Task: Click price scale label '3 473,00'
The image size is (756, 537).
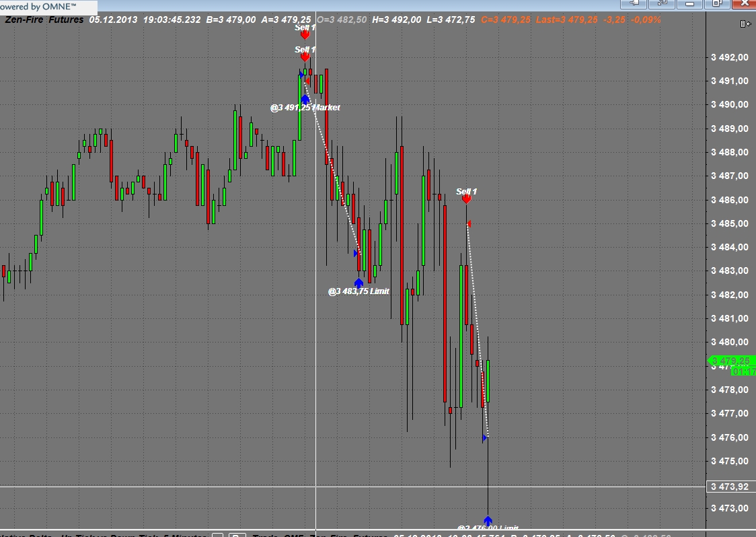Action: [730, 509]
